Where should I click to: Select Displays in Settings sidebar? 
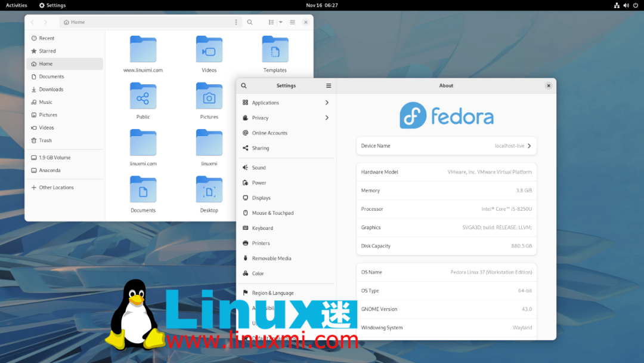click(x=261, y=198)
